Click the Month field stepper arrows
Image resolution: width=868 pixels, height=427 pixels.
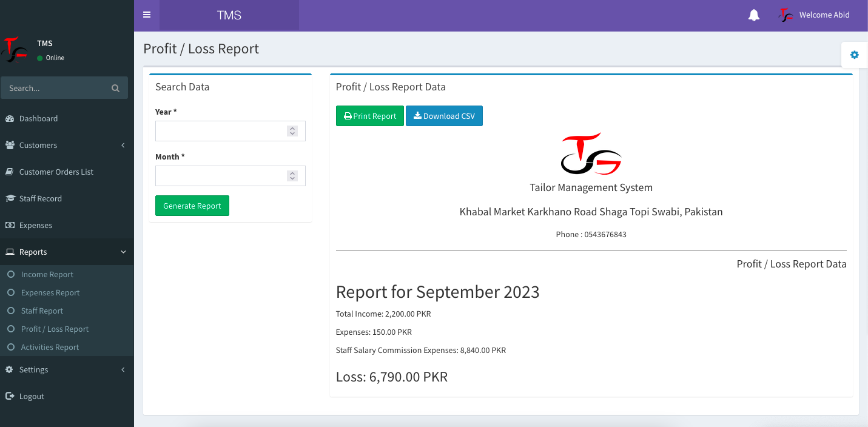pos(292,176)
